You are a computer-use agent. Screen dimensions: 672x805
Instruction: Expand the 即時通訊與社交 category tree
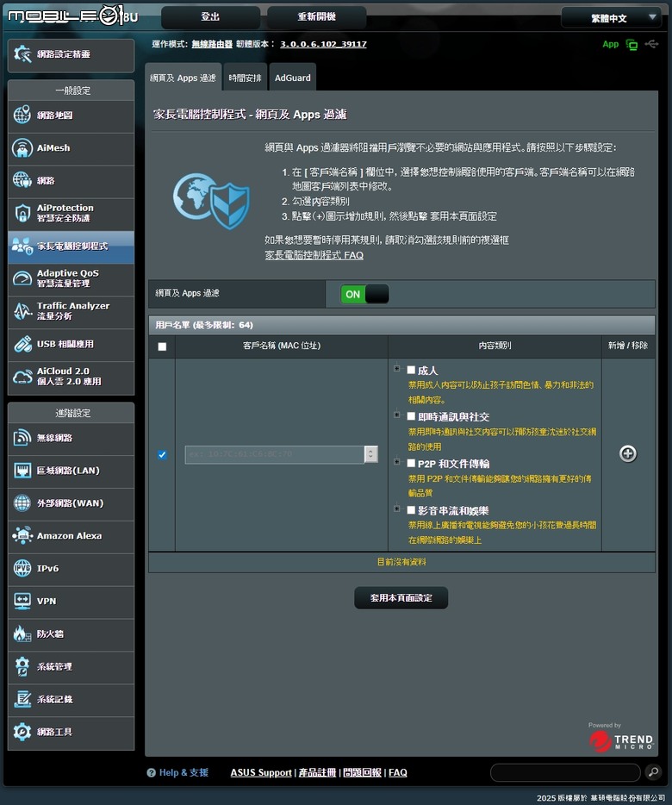397,415
